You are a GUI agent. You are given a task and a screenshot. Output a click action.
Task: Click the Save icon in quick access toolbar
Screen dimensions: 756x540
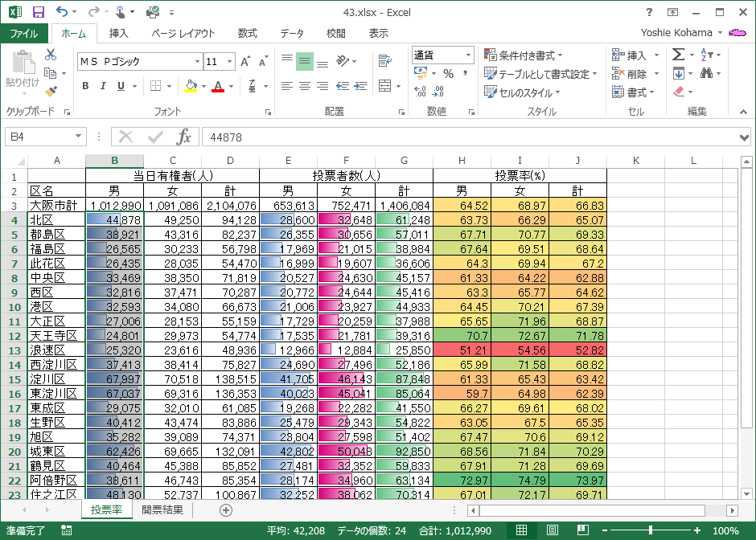coord(38,12)
